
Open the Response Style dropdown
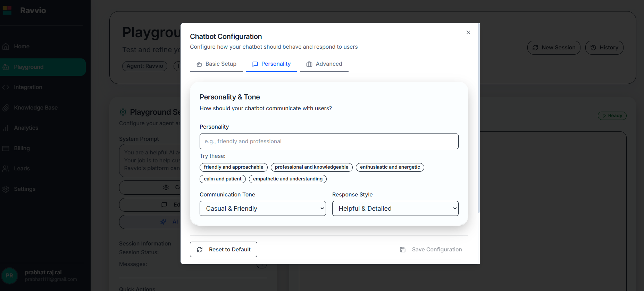click(x=395, y=208)
